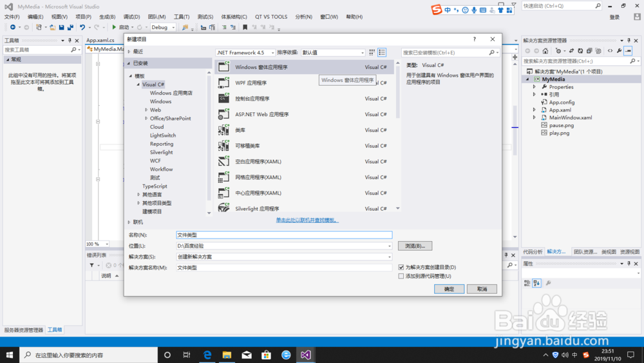Collapse the 已安装 section
Image resolution: width=644 pixels, height=363 pixels.
click(x=129, y=63)
